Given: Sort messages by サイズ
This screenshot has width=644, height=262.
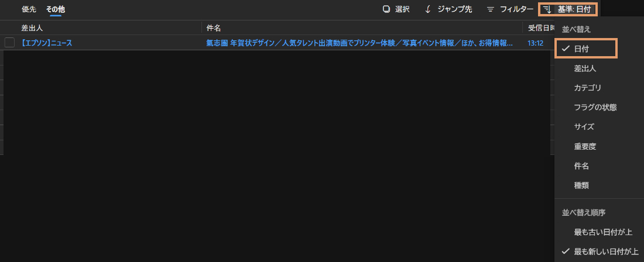Looking at the screenshot, I should [584, 127].
